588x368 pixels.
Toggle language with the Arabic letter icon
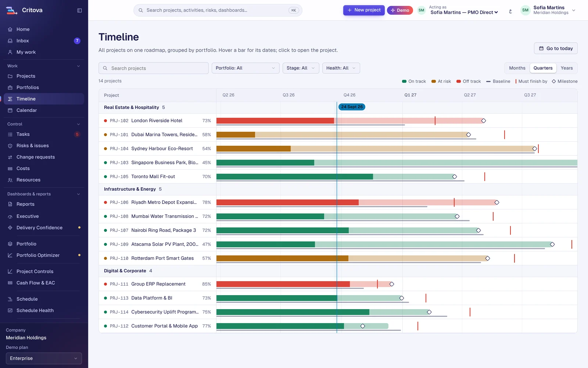click(x=510, y=11)
